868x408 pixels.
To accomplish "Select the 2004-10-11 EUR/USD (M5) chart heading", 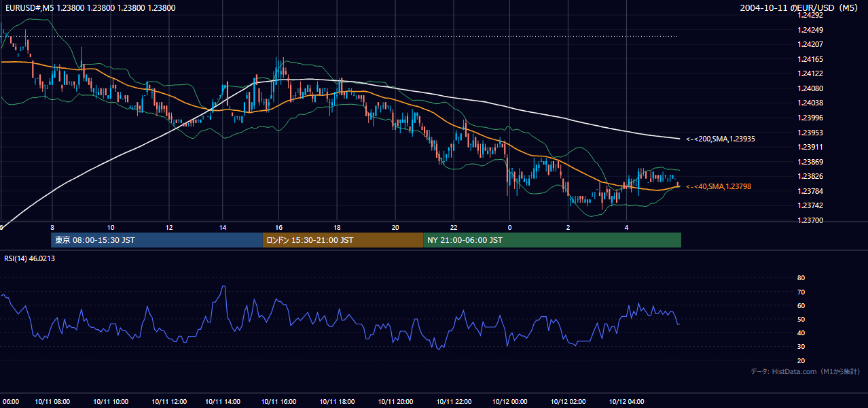I will pos(799,8).
